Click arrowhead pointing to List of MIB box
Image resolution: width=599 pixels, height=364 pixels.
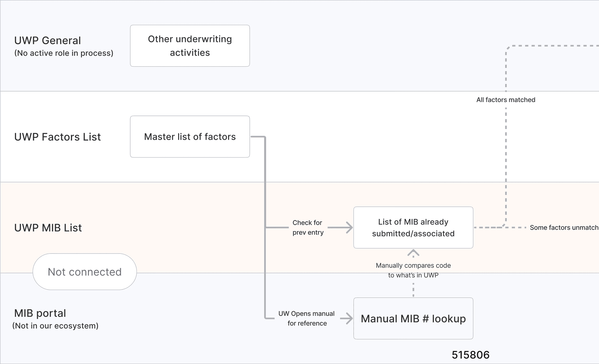pyautogui.click(x=349, y=227)
